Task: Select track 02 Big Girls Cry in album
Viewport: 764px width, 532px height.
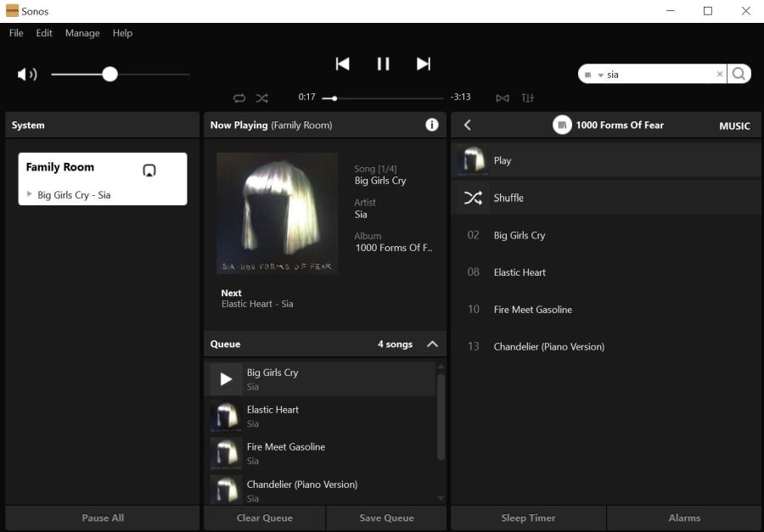Action: pyautogui.click(x=606, y=235)
